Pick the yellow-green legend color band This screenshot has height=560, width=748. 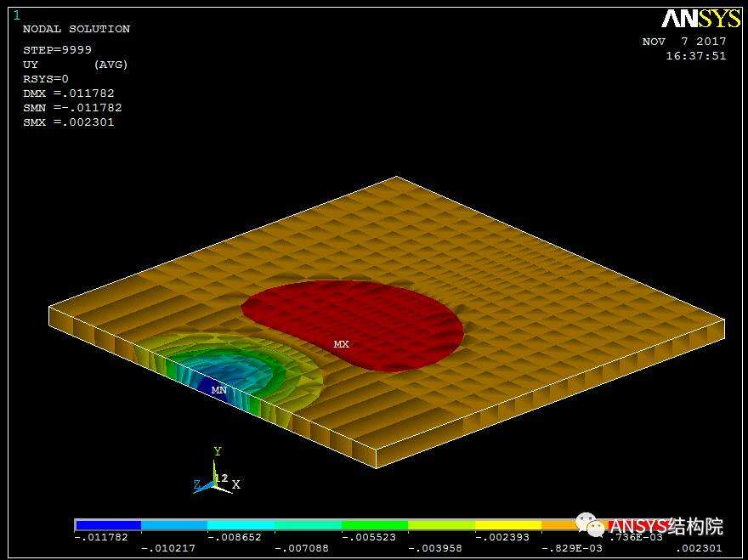pos(441,524)
